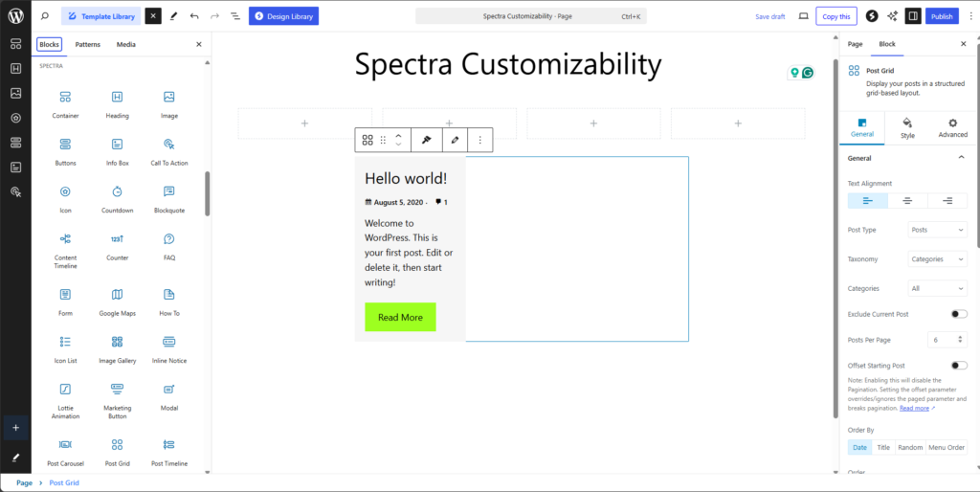The width and height of the screenshot is (980, 492).
Task: Click the Publish button
Action: coord(942,16)
